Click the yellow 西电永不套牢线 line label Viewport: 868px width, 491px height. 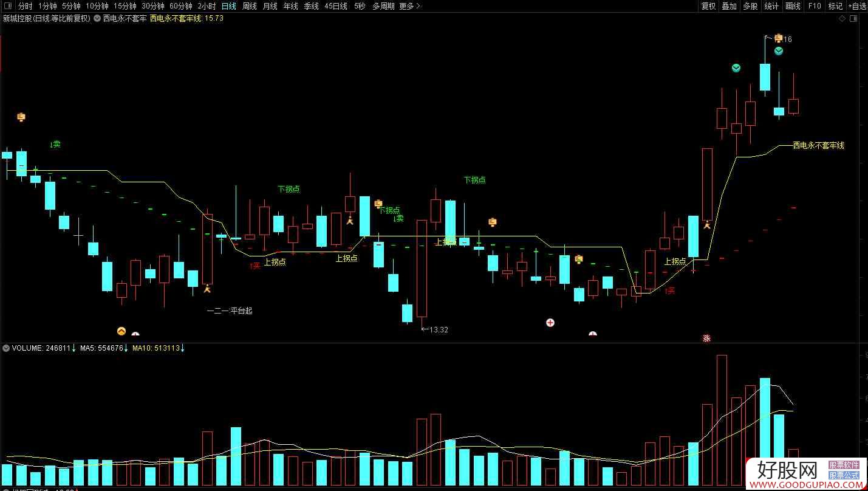coord(818,145)
